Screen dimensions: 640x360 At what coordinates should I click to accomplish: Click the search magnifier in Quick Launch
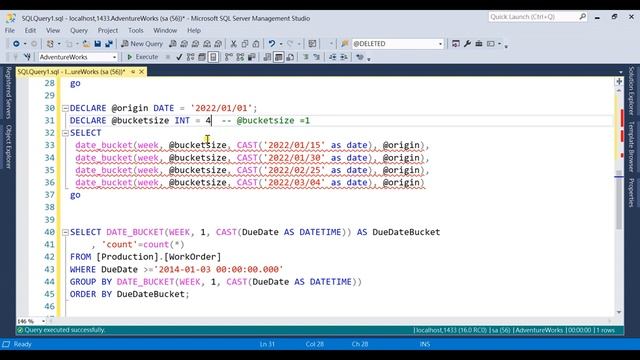click(x=582, y=17)
